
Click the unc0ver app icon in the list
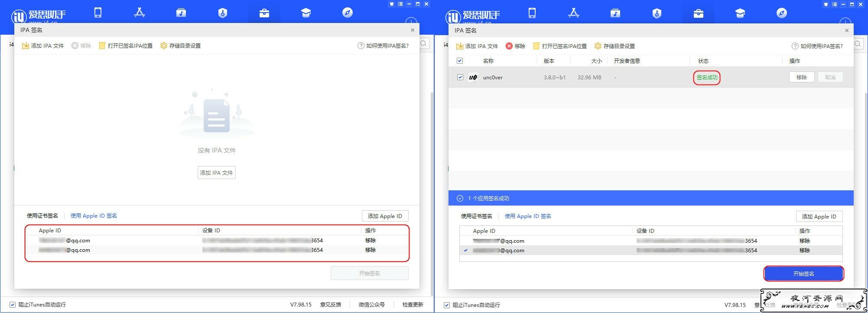tap(473, 78)
